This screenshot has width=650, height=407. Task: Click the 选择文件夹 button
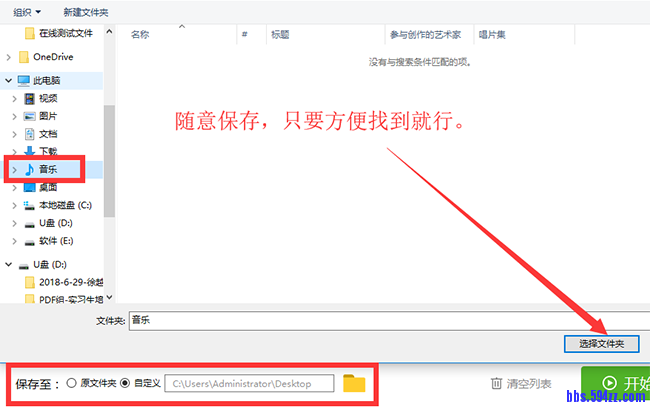coord(601,343)
